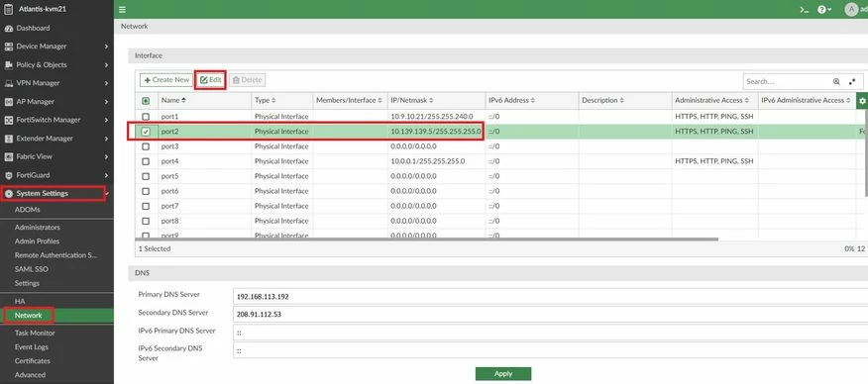
Task: Sort by IPv6 Address column arrows
Action: click(x=533, y=101)
